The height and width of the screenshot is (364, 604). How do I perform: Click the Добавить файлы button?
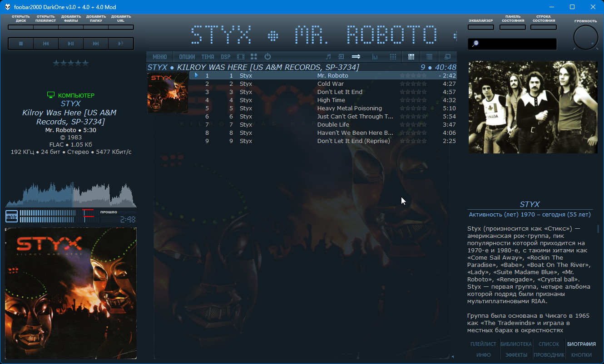click(x=71, y=27)
